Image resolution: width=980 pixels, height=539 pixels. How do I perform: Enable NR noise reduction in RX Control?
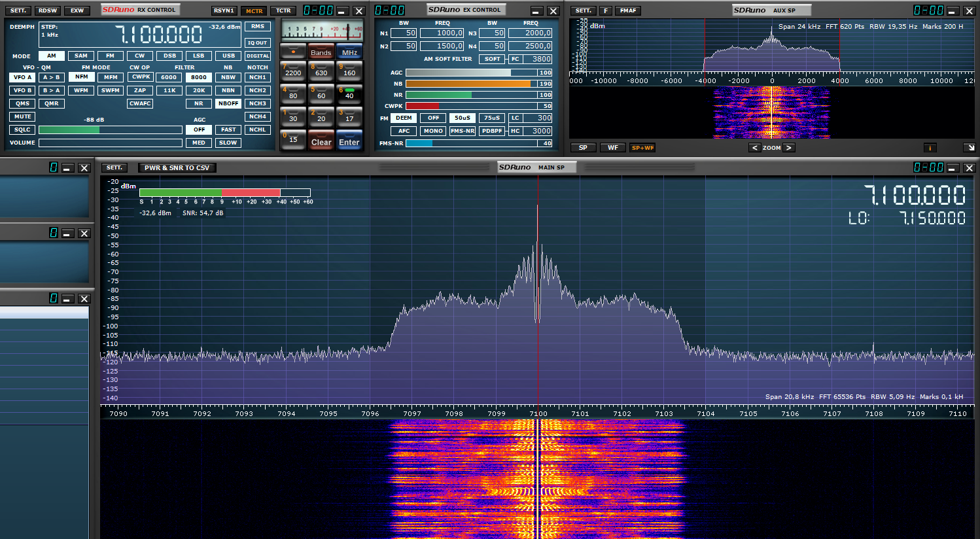[x=199, y=103]
